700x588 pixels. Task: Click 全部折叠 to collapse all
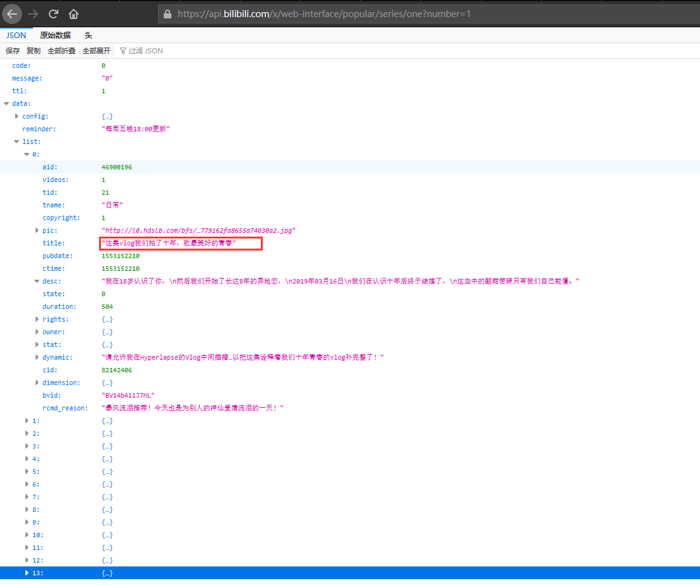pyautogui.click(x=62, y=51)
